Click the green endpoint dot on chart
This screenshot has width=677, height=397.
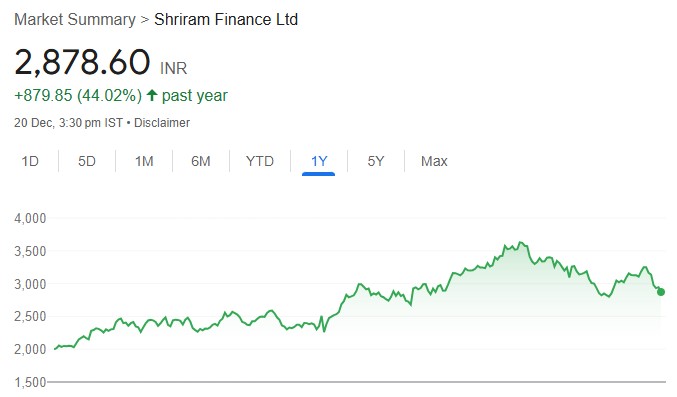tap(661, 292)
